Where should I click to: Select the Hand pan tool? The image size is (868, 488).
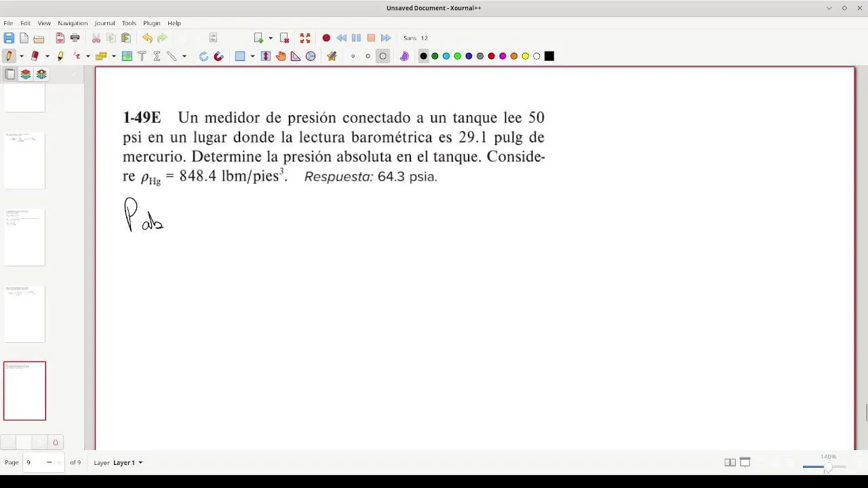(281, 56)
